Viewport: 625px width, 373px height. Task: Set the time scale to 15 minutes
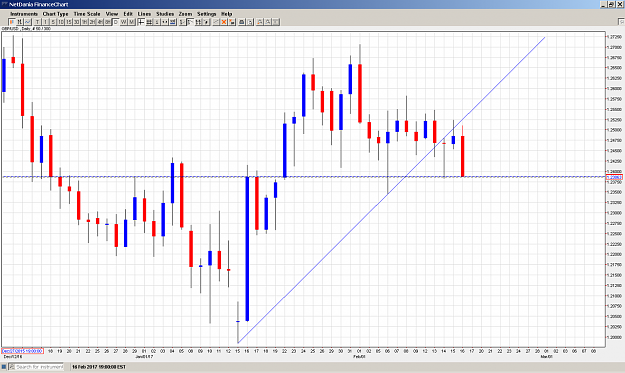pyautogui.click(x=69, y=22)
